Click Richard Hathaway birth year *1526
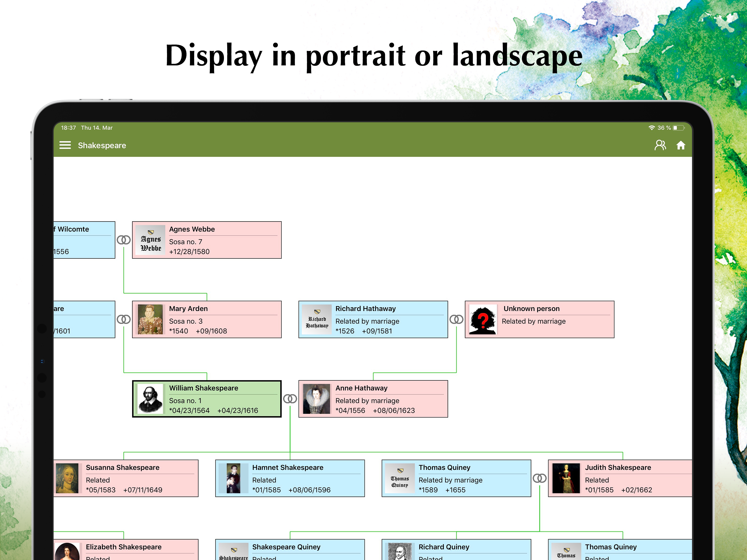Viewport: 747px width, 560px height. pos(345,331)
